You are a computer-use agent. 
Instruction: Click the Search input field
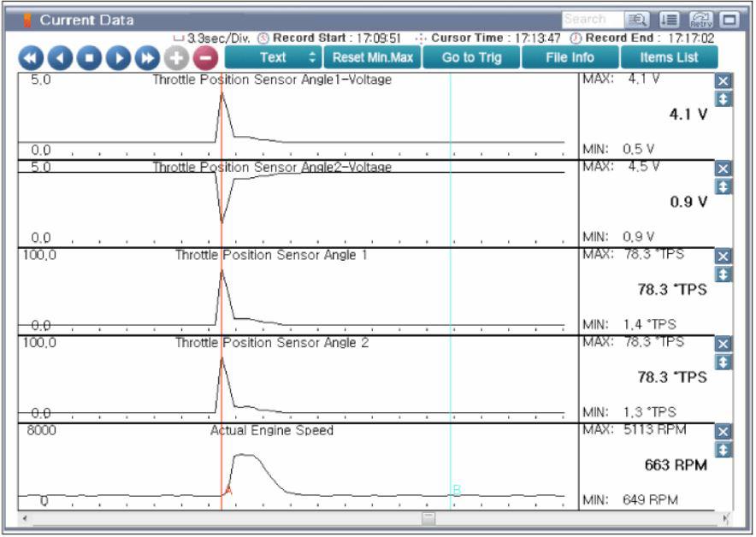click(585, 19)
